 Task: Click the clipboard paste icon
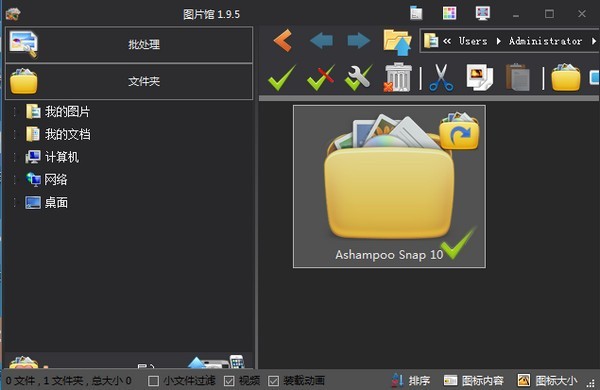coord(518,78)
